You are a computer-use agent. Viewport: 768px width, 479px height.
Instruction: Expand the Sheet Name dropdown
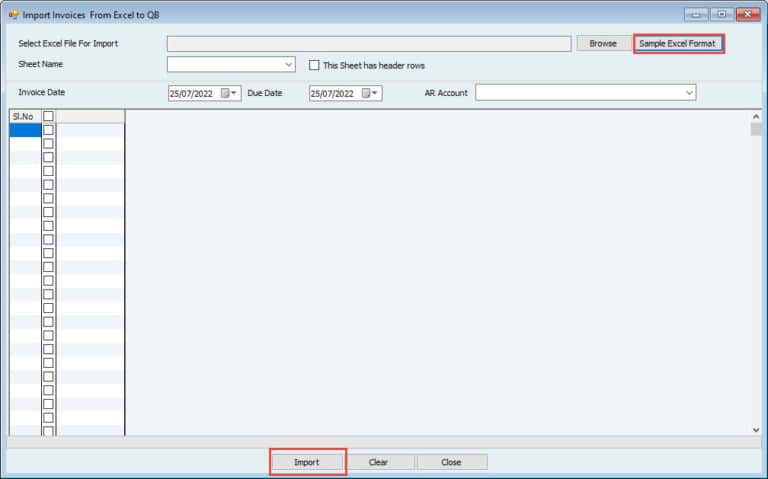(x=289, y=65)
